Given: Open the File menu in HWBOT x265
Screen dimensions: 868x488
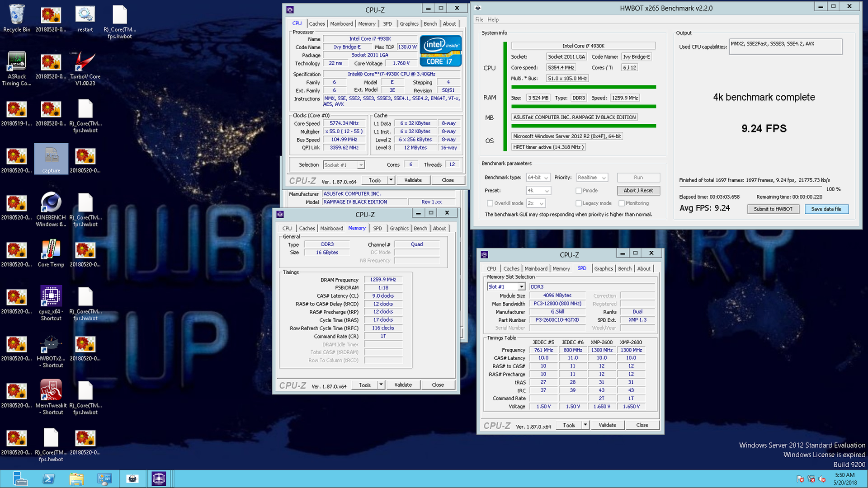Looking at the screenshot, I should click(479, 19).
